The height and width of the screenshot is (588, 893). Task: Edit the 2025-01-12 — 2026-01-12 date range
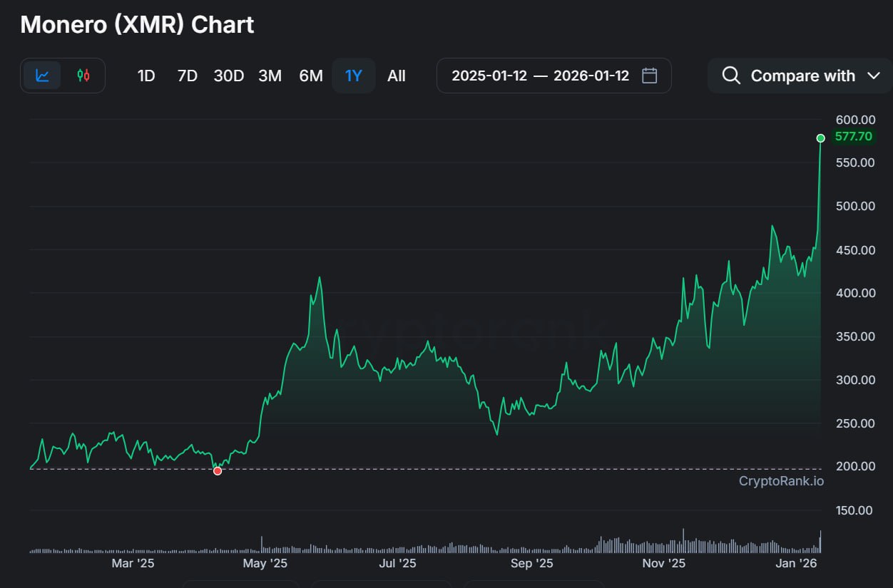tap(540, 76)
